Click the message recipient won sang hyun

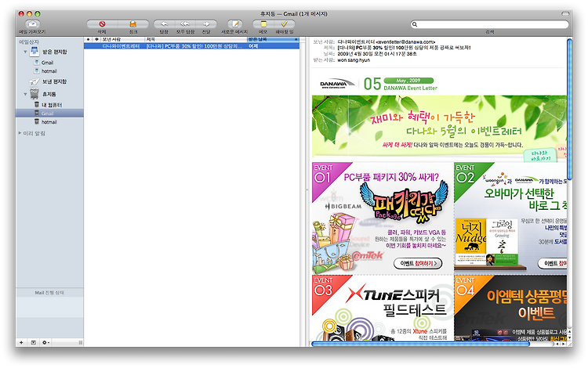pos(354,60)
